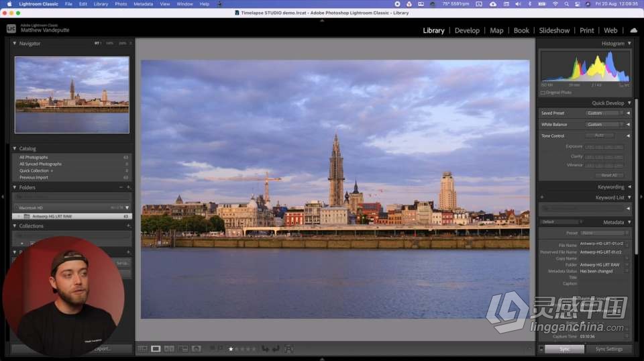The height and width of the screenshot is (361, 644).
Task: Click the Apple menu icon
Action: point(9,4)
